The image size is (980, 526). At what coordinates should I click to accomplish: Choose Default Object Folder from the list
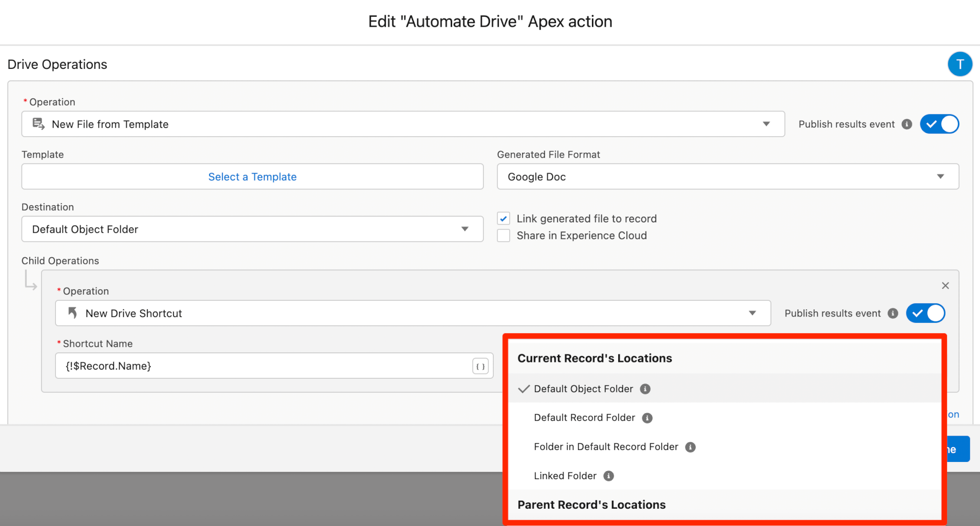tap(724, 388)
